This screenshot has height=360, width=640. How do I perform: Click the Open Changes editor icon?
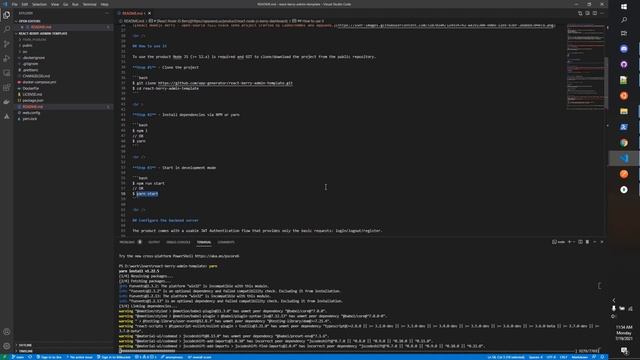click(580, 13)
